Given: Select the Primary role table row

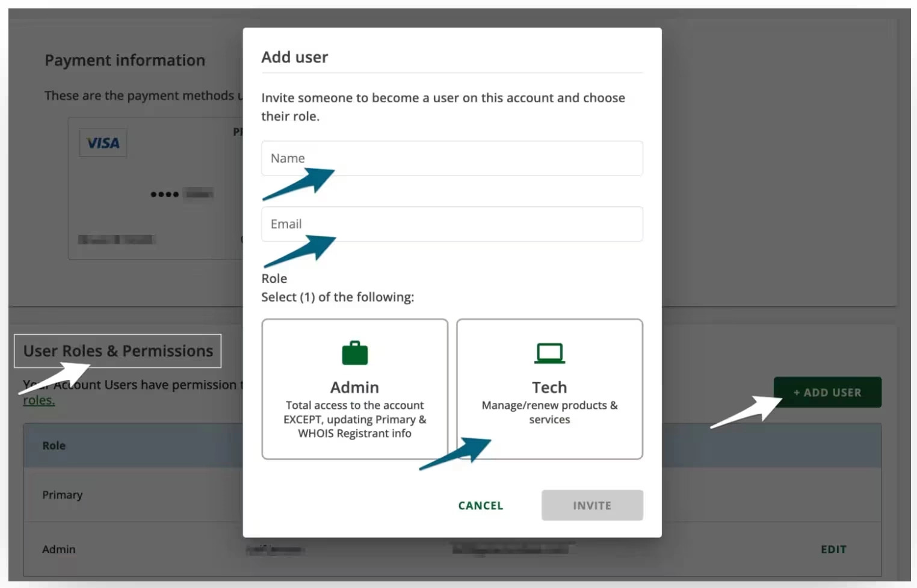Looking at the screenshot, I should [63, 495].
